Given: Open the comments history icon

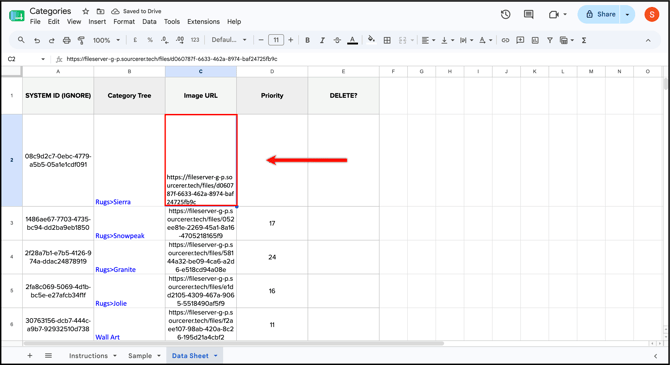Looking at the screenshot, I should tap(529, 14).
